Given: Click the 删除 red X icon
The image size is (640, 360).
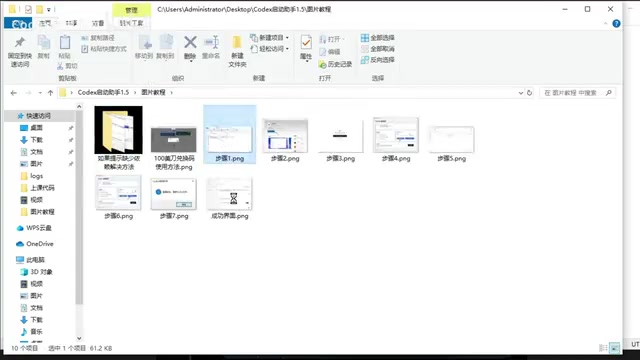Looking at the screenshot, I should coord(190,42).
